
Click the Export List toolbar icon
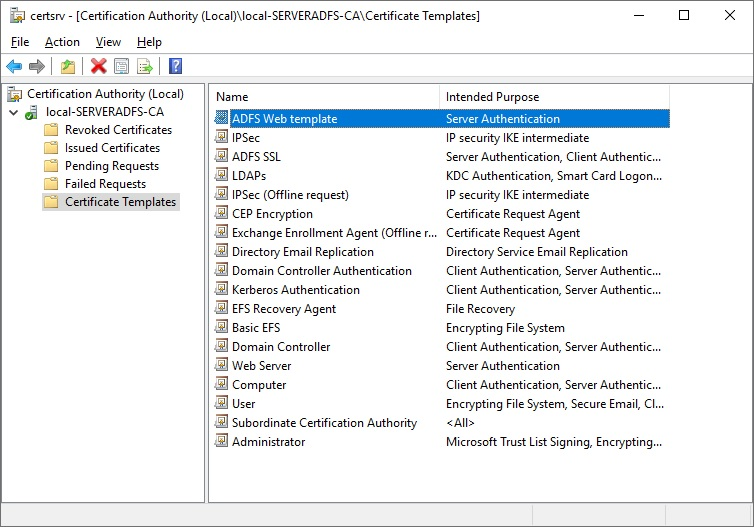click(x=144, y=67)
